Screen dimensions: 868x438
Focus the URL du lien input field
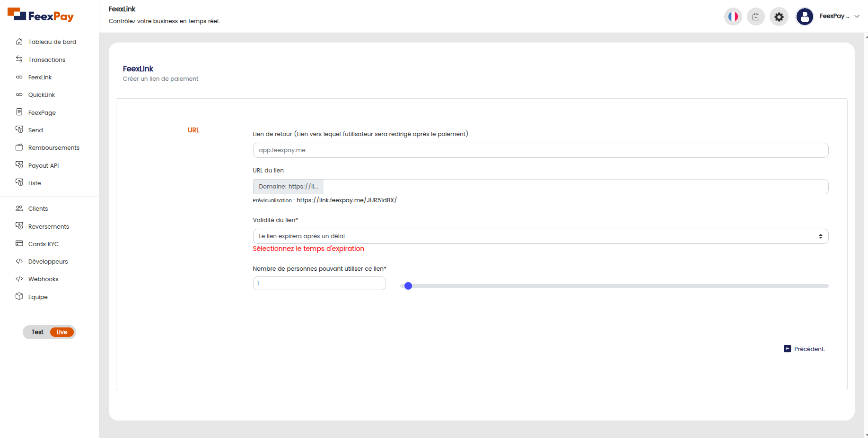[576, 187]
